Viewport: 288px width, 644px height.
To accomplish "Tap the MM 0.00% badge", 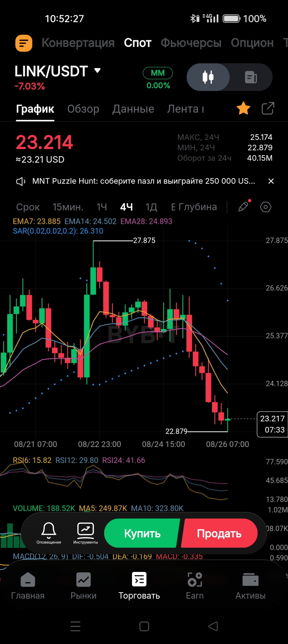I will [158, 78].
